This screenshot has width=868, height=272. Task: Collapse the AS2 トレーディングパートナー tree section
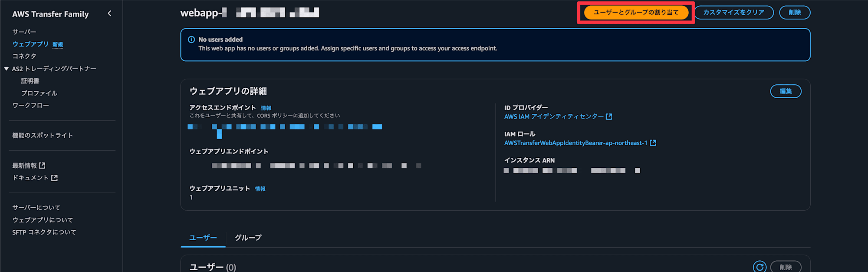7,69
